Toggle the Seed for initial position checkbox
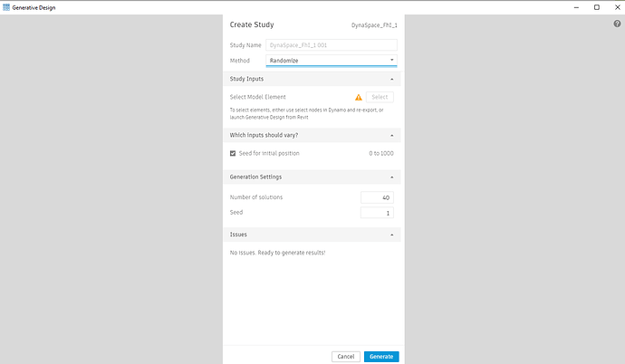The image size is (625, 364). point(233,153)
